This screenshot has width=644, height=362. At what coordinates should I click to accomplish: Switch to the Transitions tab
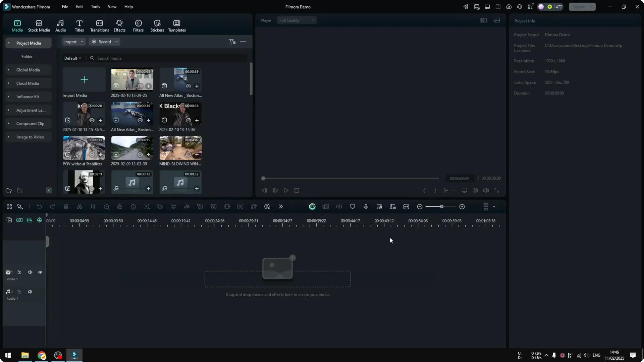pyautogui.click(x=99, y=25)
